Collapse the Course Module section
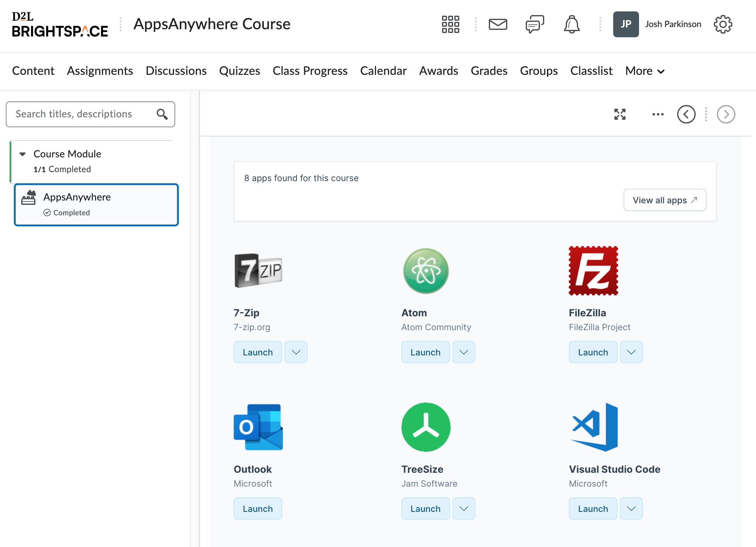The image size is (756, 547). 22,154
